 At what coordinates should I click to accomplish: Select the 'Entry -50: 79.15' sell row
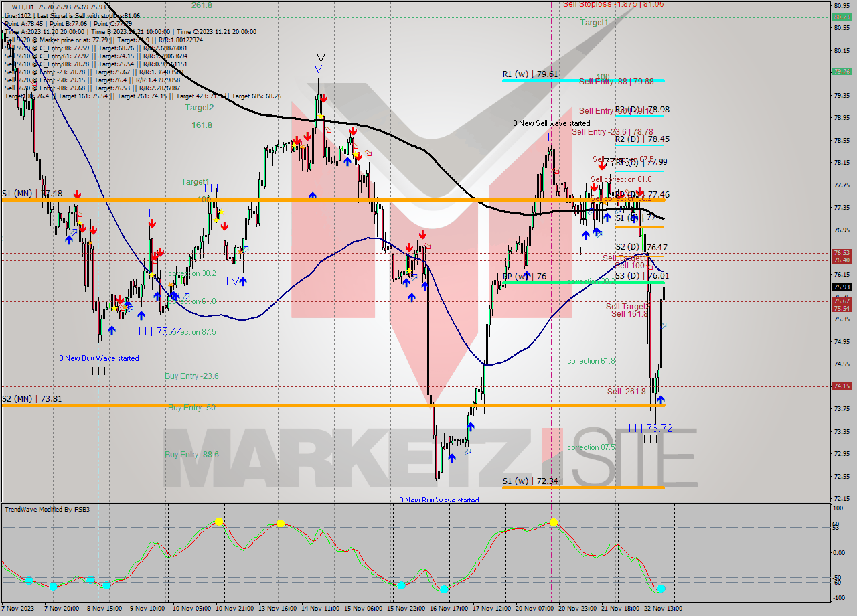click(x=92, y=80)
